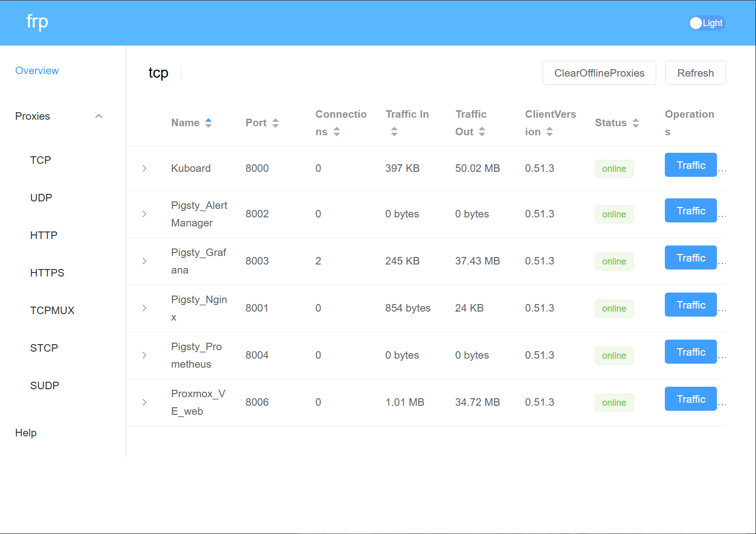Refresh the proxy list
Viewport: 756px width, 534px height.
click(695, 73)
